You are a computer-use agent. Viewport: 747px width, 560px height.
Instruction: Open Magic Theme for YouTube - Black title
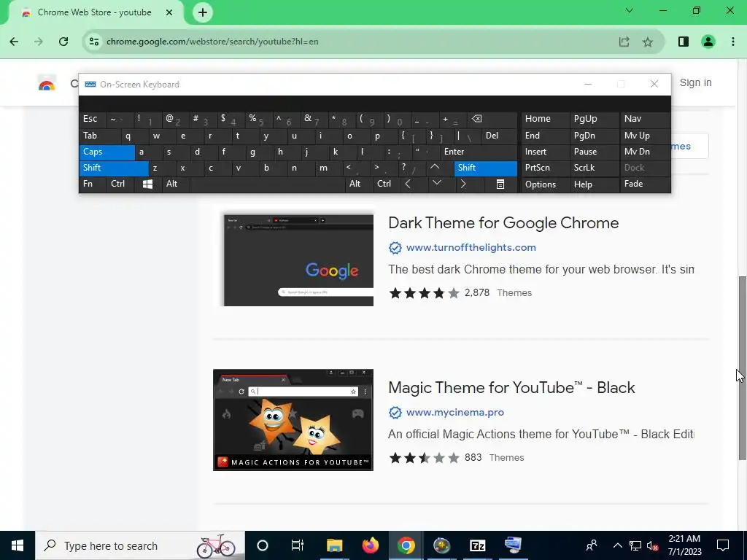[x=511, y=388]
